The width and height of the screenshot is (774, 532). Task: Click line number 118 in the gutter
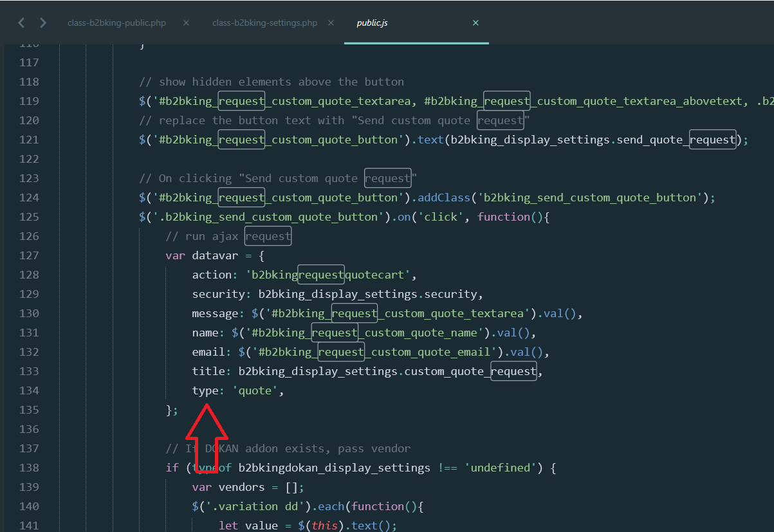click(29, 82)
